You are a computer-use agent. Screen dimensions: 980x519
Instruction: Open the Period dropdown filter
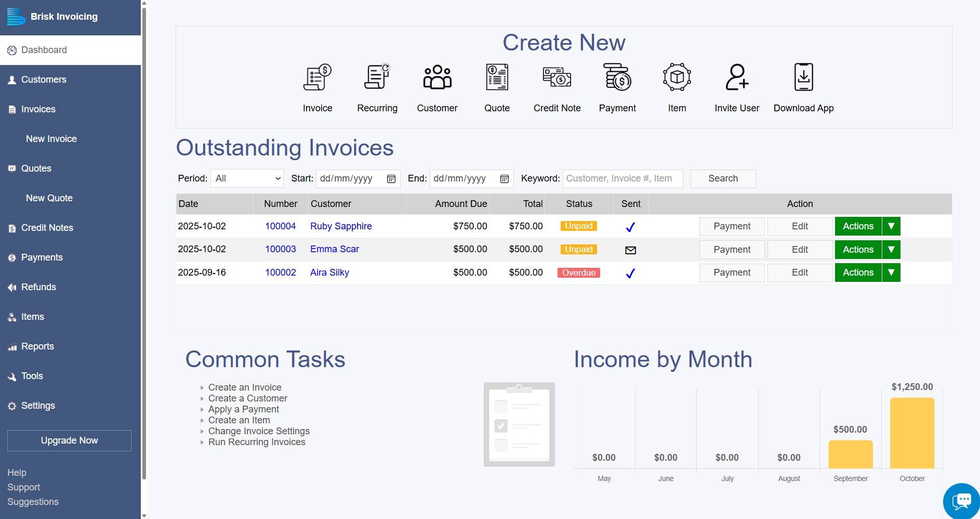(246, 178)
